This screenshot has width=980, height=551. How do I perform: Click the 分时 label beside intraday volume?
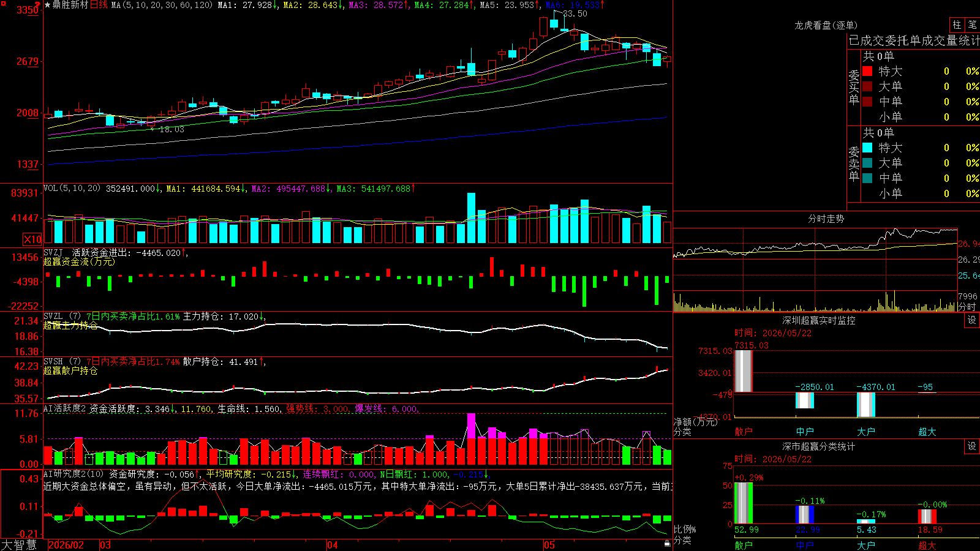pos(967,307)
